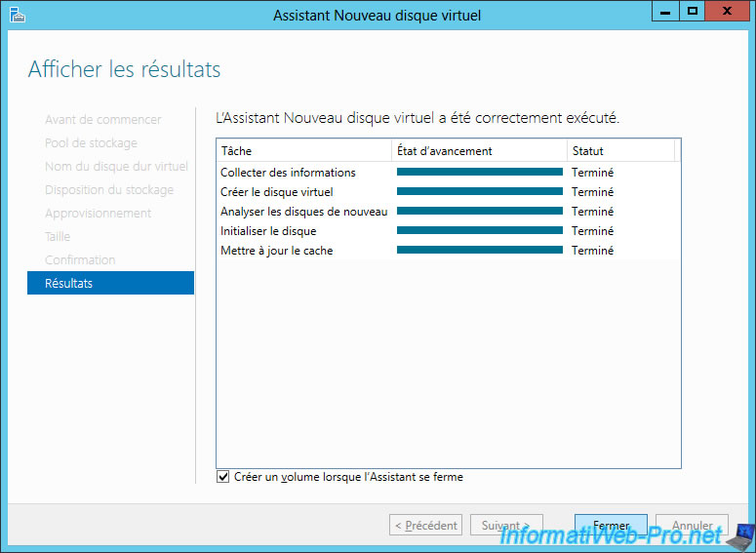The width and height of the screenshot is (756, 553).
Task: Click the wizard icon in the title bar
Action: [18, 15]
